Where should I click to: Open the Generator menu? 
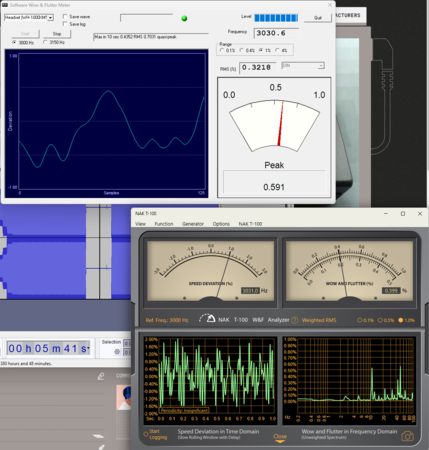193,224
